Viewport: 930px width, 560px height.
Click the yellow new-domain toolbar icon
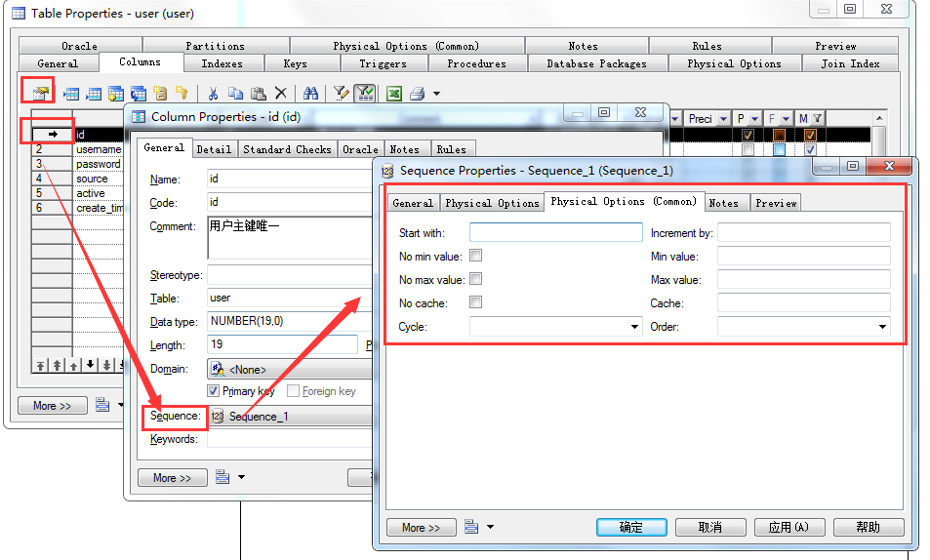pos(160,93)
